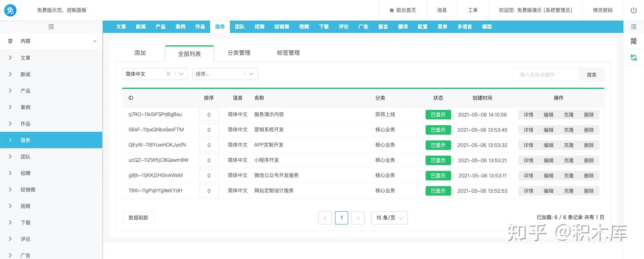The height and width of the screenshot is (259, 644).
Task: Click the blue 免 logo icon
Action: (x=10, y=10)
